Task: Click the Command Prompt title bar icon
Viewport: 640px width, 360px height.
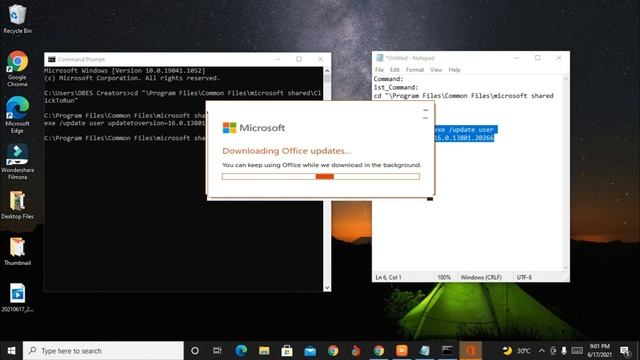Action: click(52, 59)
